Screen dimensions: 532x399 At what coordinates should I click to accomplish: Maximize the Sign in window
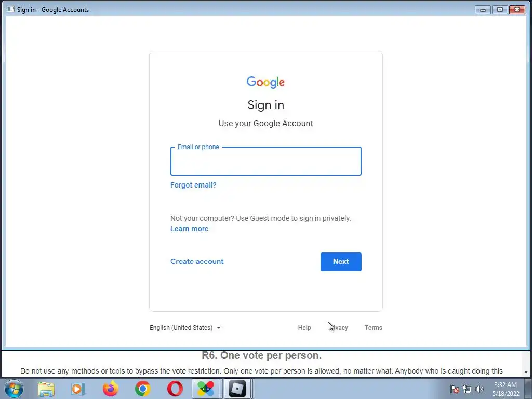pos(500,9)
